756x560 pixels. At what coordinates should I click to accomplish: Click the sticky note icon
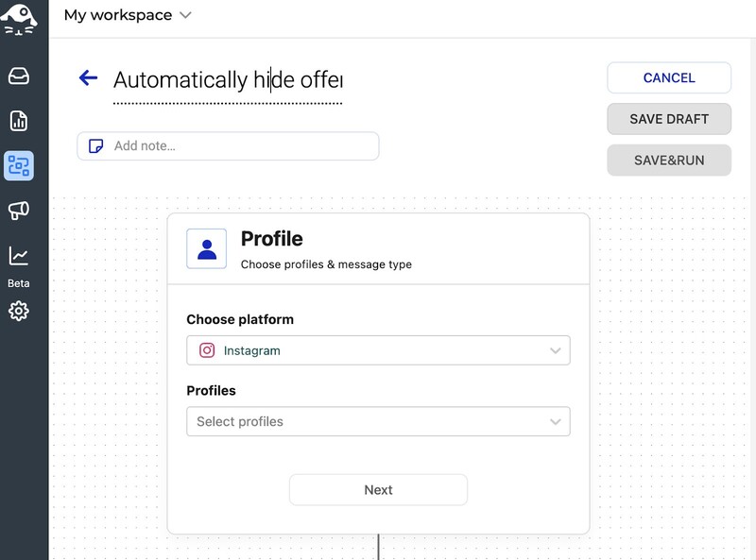(96, 146)
